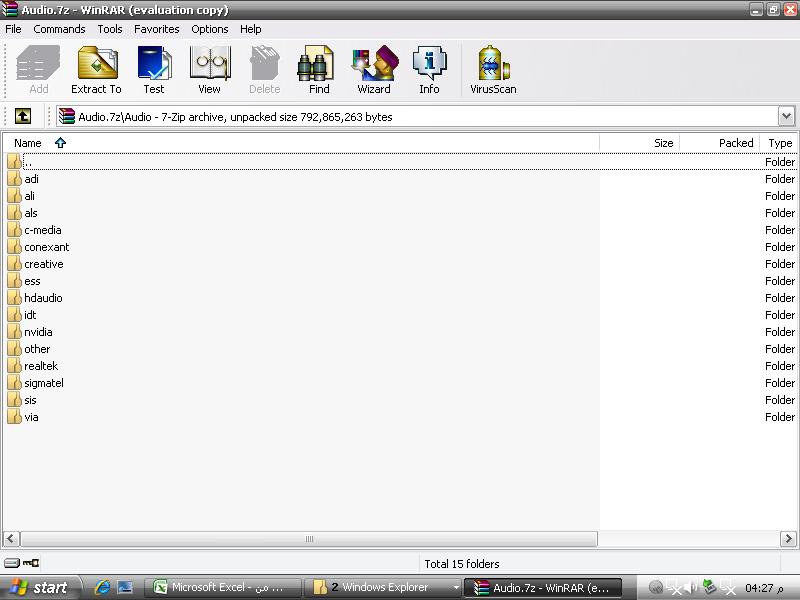Click the scroll left arrow
The width and height of the screenshot is (800, 600).
click(x=11, y=539)
